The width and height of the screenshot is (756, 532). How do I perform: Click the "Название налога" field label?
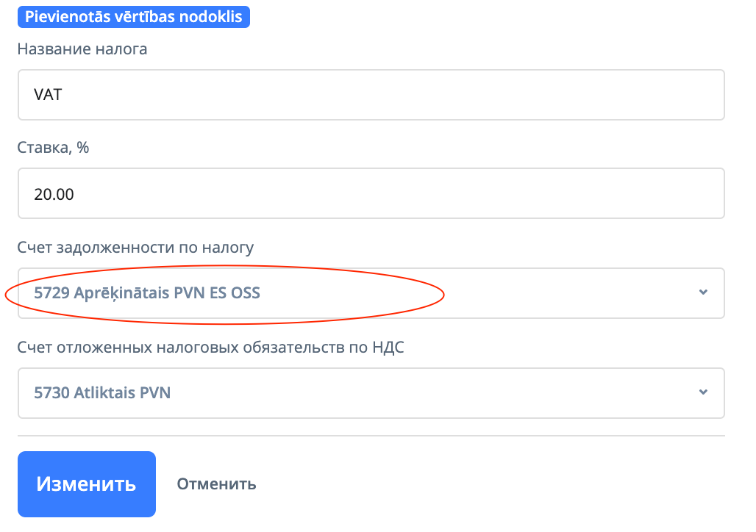pyautogui.click(x=82, y=50)
